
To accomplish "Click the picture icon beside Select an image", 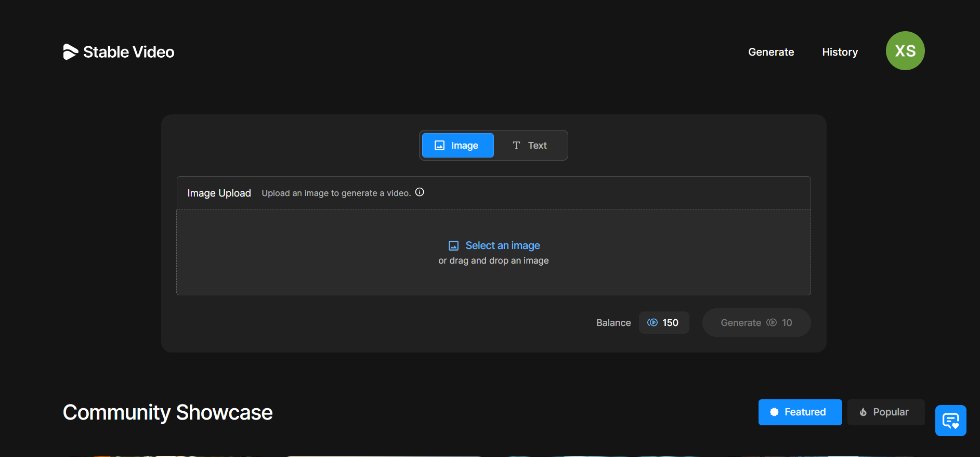I will [x=453, y=245].
